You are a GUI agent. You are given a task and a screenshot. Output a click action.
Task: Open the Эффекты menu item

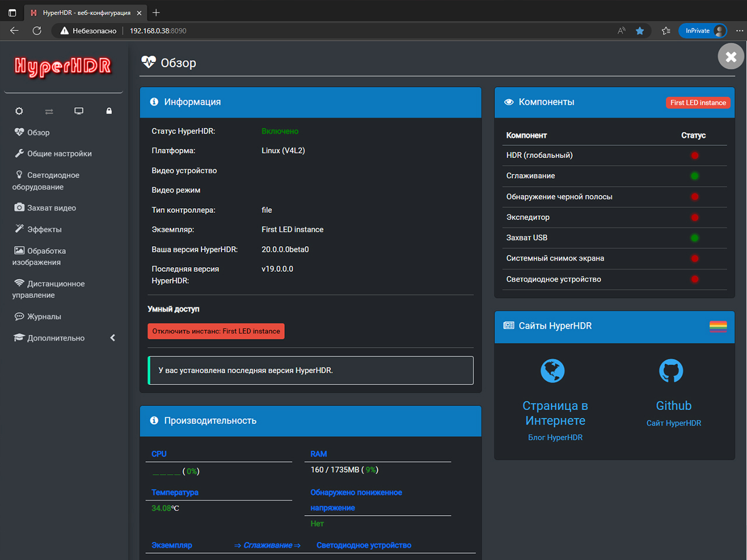(38, 229)
